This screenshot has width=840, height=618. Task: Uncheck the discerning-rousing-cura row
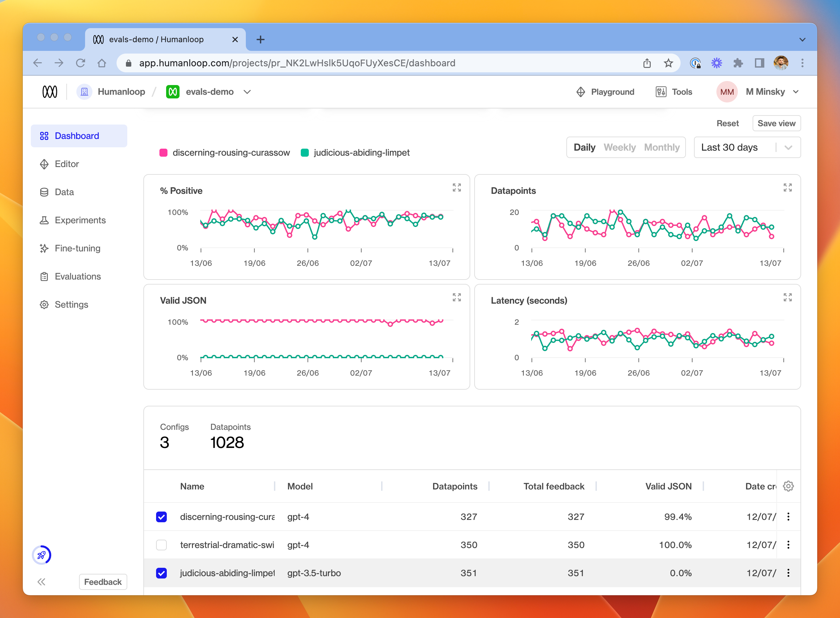tap(161, 517)
